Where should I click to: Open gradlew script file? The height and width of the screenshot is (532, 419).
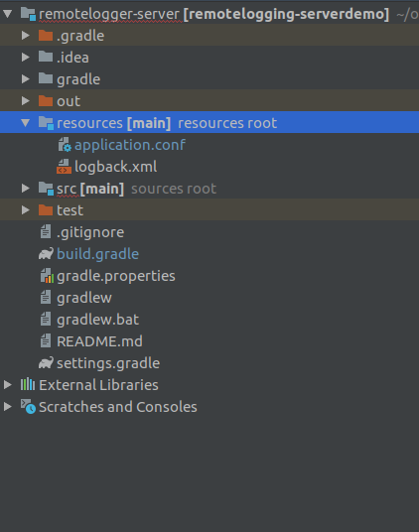84,298
